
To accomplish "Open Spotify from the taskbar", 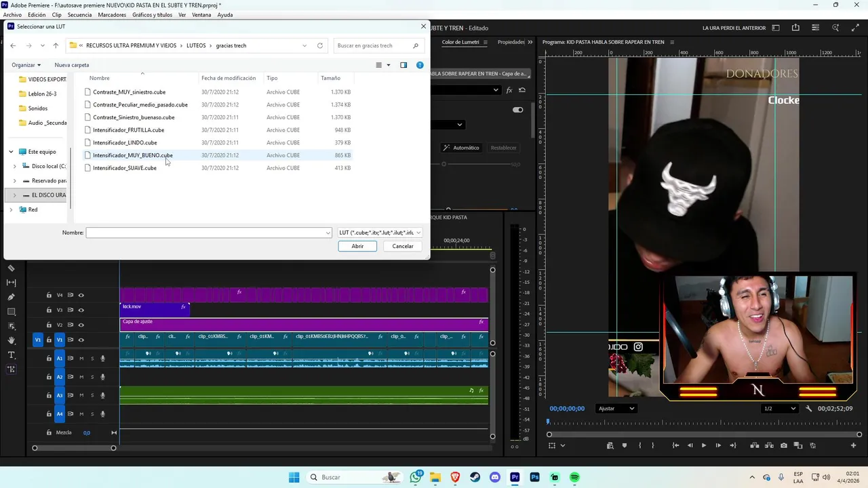I will (x=574, y=477).
